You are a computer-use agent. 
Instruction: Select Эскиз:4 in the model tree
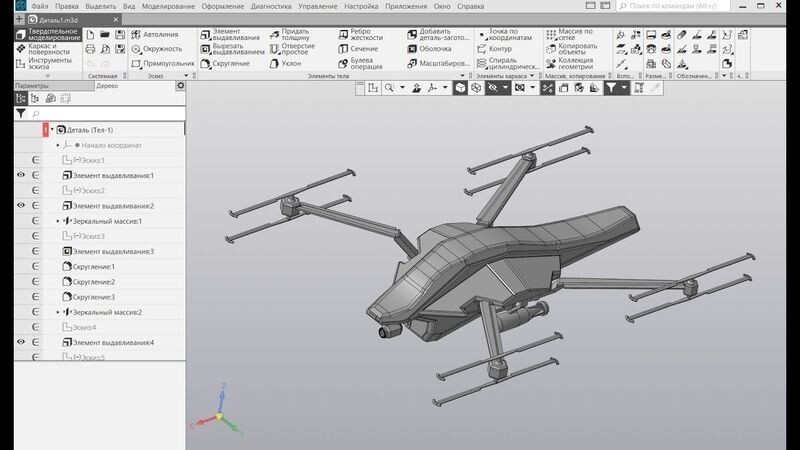[79, 327]
